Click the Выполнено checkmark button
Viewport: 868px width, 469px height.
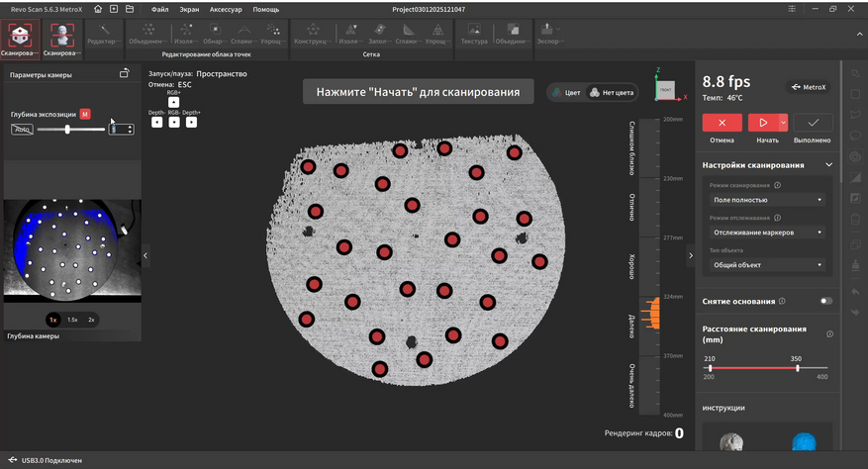[x=813, y=123]
